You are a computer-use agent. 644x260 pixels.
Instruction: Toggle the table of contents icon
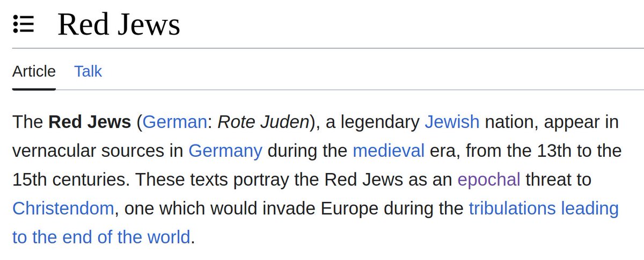(24, 25)
